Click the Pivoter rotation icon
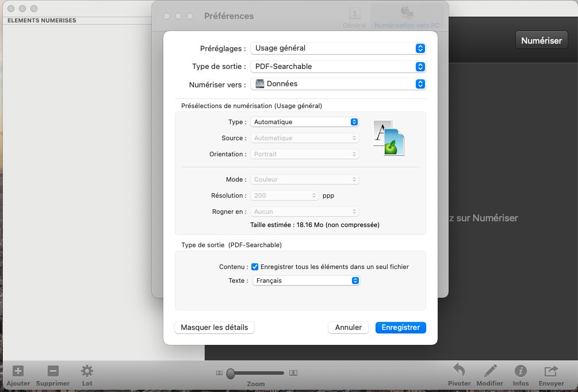The image size is (578, 392). pos(459,371)
